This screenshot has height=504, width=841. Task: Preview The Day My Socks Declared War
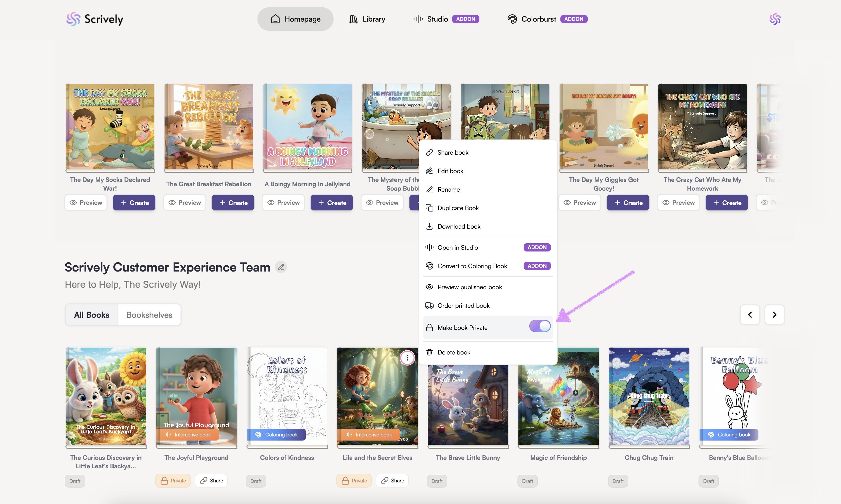[x=86, y=203]
